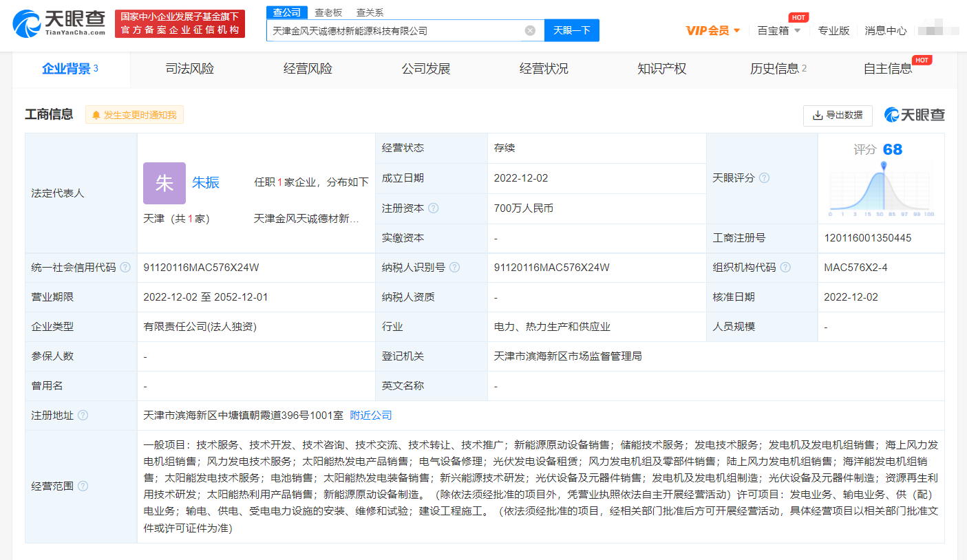The width and height of the screenshot is (967, 560).
Task: Open 附近公司 link
Action: coord(371,416)
